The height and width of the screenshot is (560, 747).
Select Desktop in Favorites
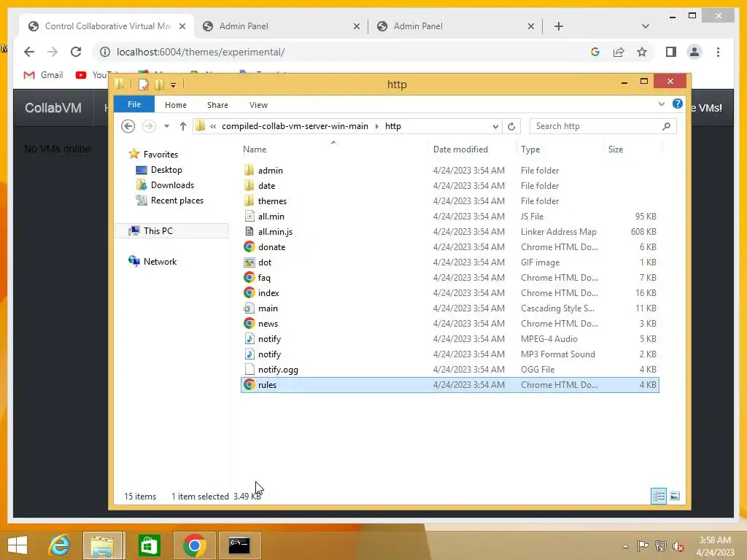(x=166, y=170)
